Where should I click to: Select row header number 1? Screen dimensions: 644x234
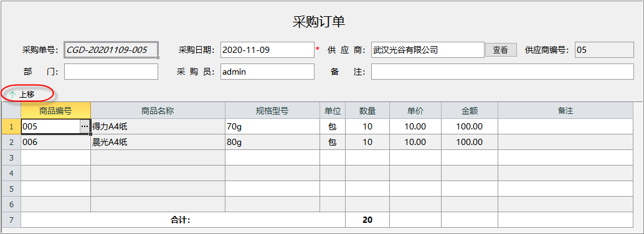coord(11,126)
